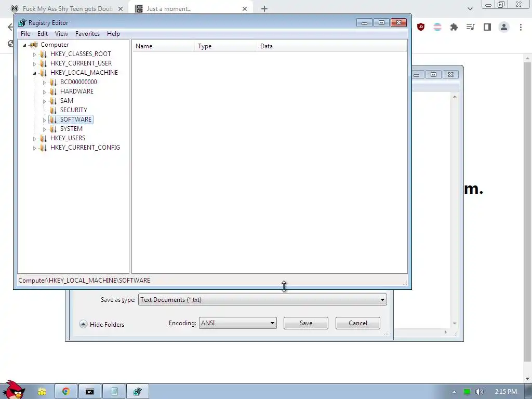532x399 pixels.
Task: Open the Save as type dropdown
Action: click(x=262, y=300)
